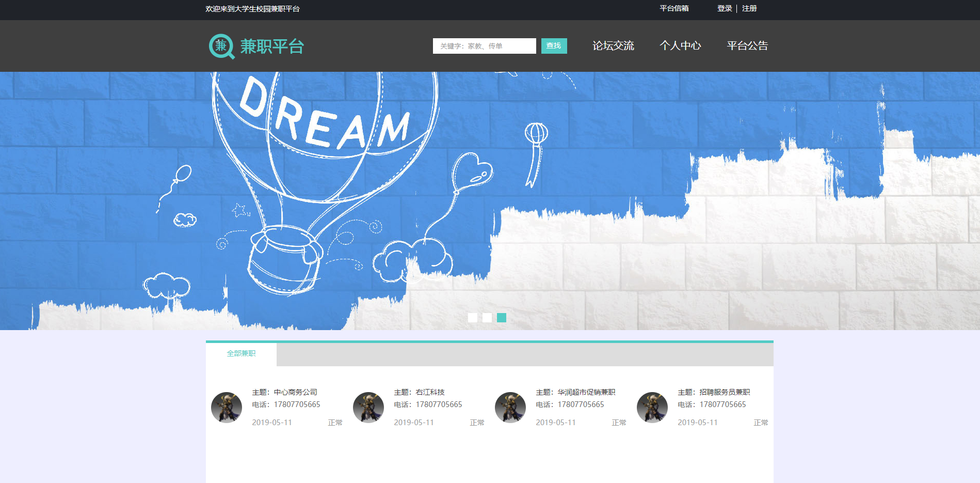Click the 登录 login link
This screenshot has width=980, height=483.
(725, 9)
